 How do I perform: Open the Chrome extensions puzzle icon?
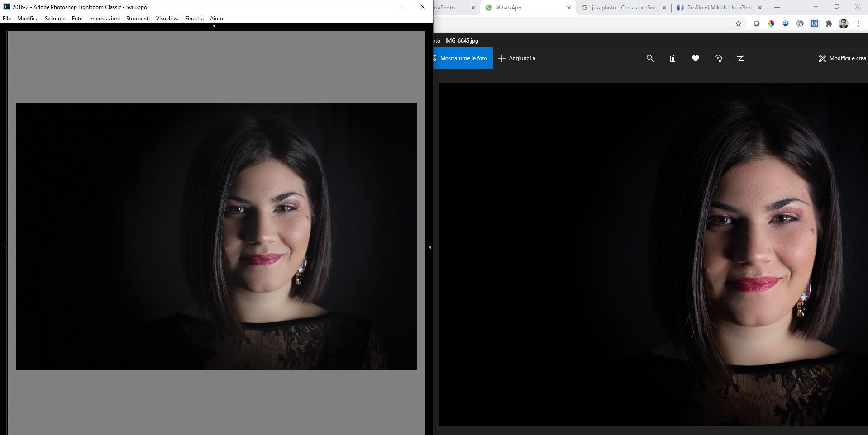click(x=829, y=24)
